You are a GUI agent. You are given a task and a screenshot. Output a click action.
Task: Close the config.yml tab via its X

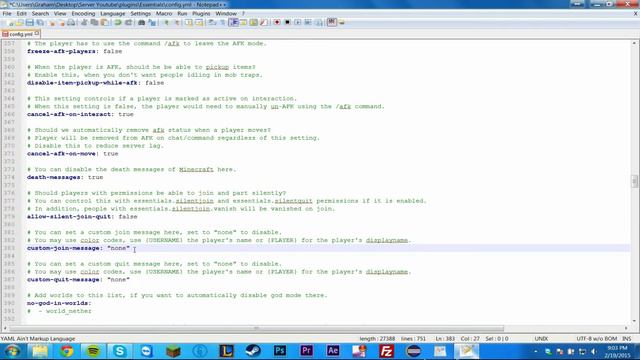[x=37, y=33]
